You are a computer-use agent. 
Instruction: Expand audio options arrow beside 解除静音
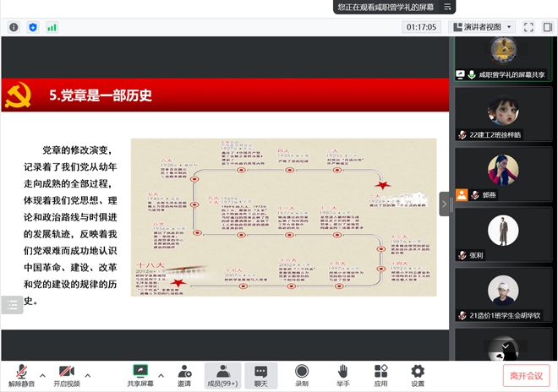click(x=41, y=373)
